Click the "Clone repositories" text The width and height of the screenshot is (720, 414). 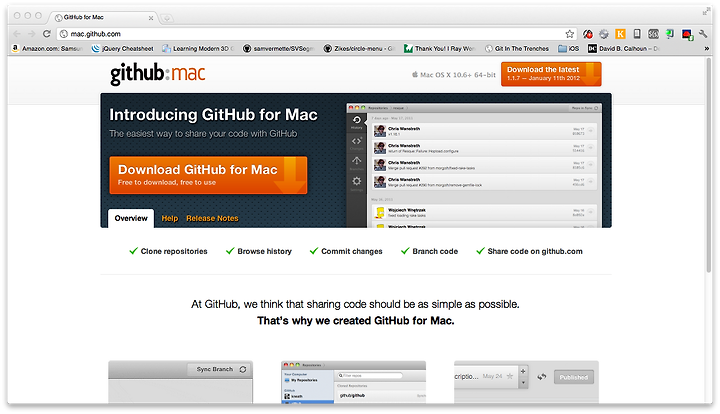[x=174, y=252]
